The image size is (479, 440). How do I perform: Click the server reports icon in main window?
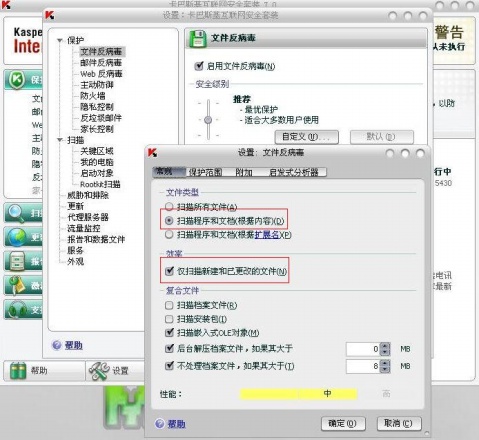17,261
